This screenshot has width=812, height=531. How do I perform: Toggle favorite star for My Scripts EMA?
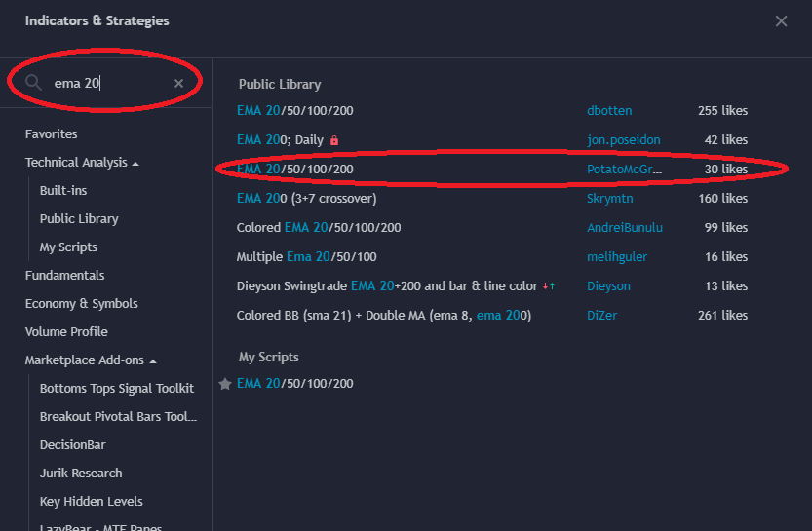coord(225,384)
